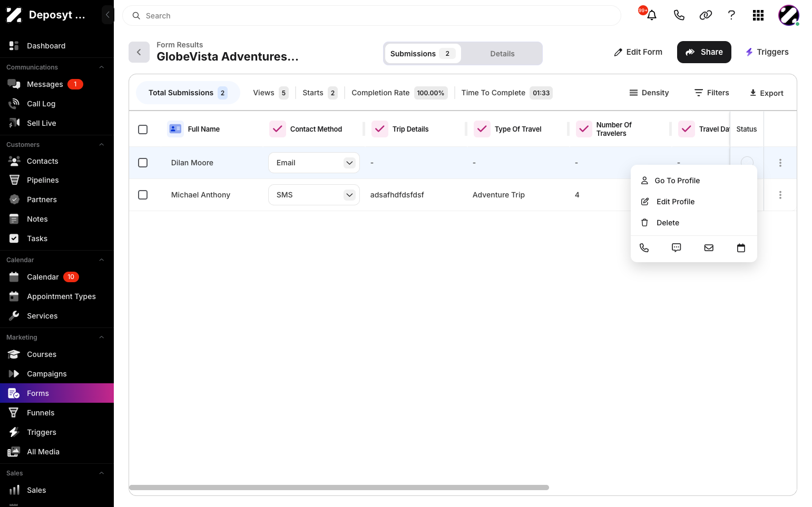This screenshot has width=812, height=507.
Task: Open the link icon in top bar
Action: [x=706, y=15]
